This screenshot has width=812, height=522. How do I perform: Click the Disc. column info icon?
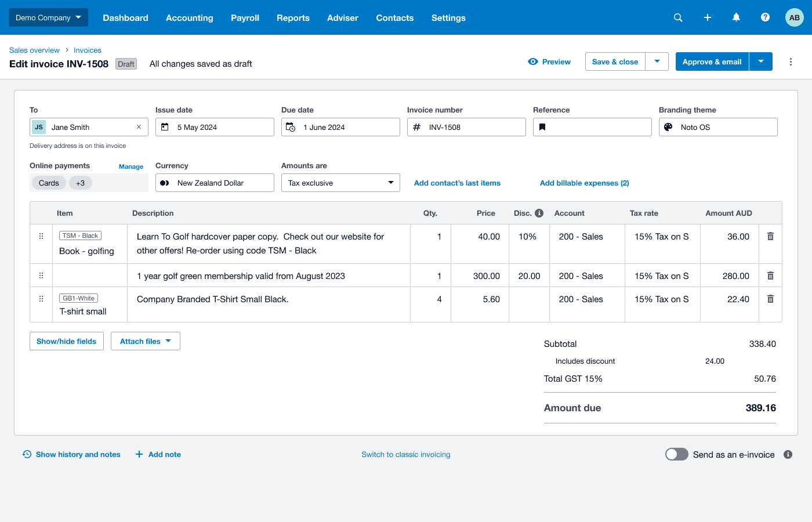(540, 213)
